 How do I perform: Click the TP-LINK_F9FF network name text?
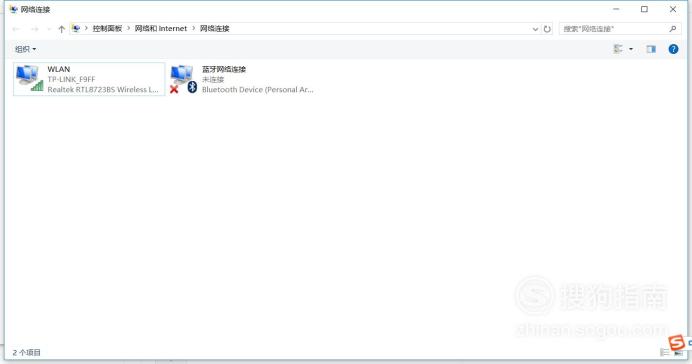[x=71, y=79]
